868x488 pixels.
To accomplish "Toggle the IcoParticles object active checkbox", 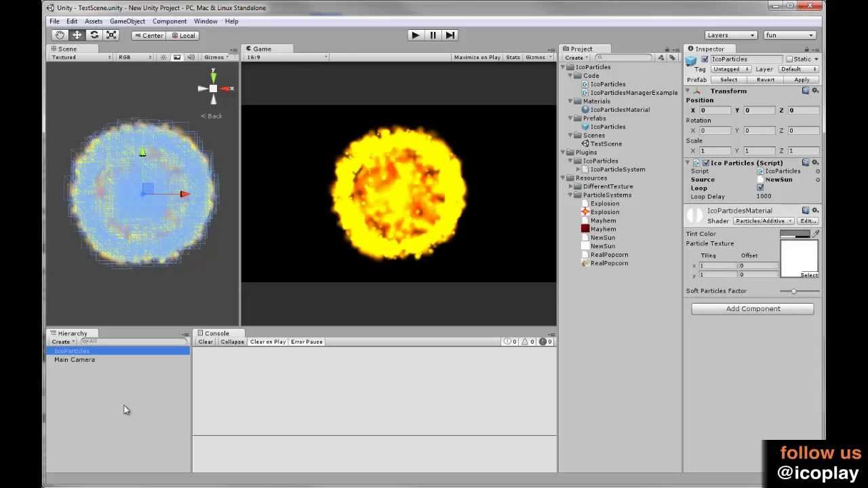I will 705,59.
